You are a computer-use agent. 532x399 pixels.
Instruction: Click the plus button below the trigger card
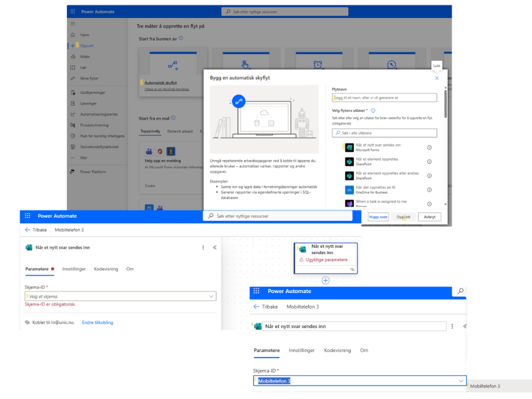326,281
